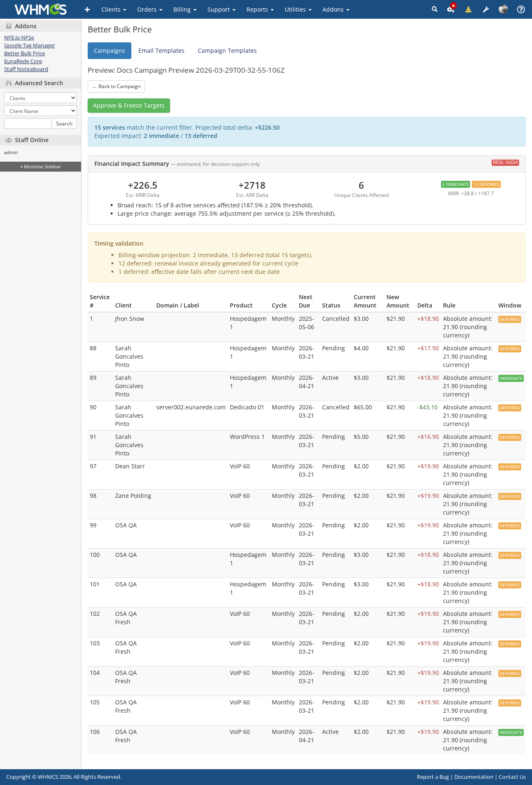The width and height of the screenshot is (532, 785).
Task: Minimise the sidebar
Action: coord(40,167)
